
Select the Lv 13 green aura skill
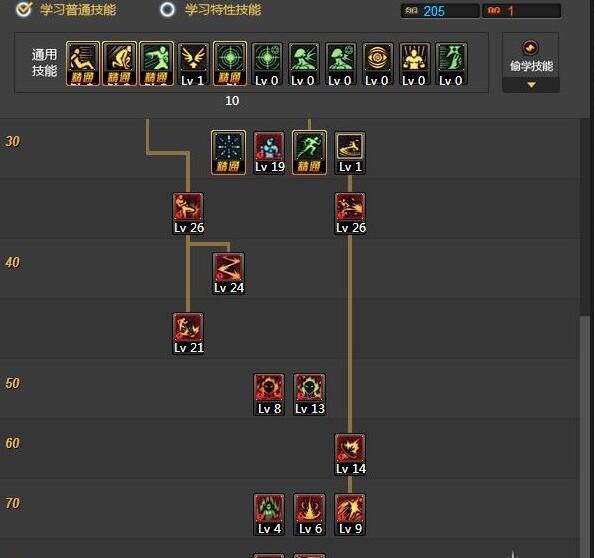click(x=309, y=394)
